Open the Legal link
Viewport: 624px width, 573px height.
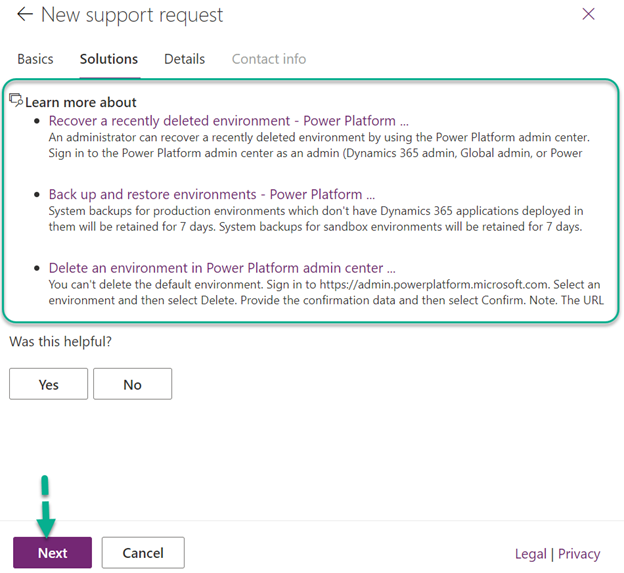pos(530,554)
